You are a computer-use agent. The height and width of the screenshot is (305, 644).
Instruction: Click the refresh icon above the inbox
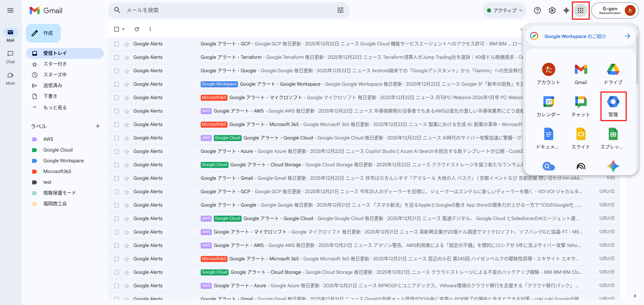point(137,29)
